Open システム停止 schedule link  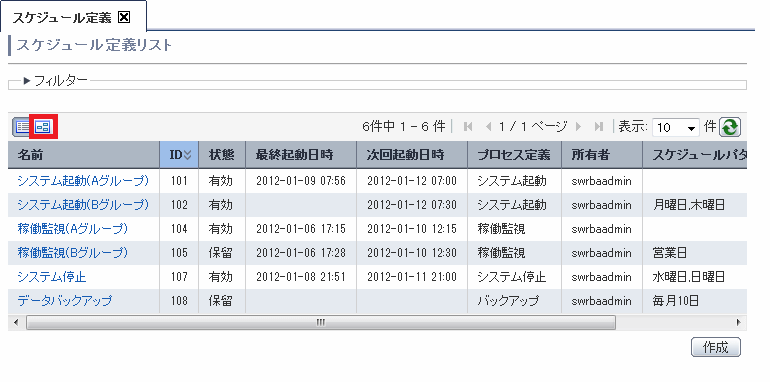click(52, 277)
